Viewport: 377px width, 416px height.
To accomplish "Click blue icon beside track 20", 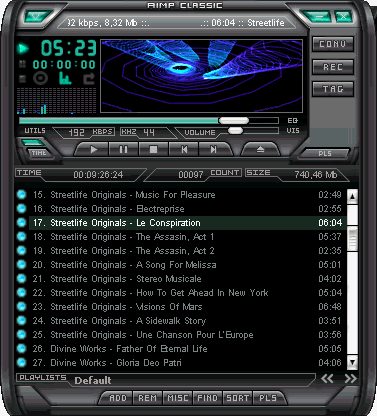I will [x=21, y=264].
